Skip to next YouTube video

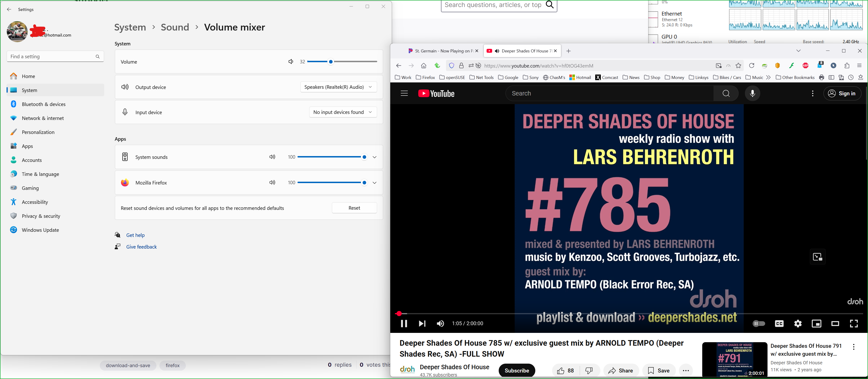(422, 324)
